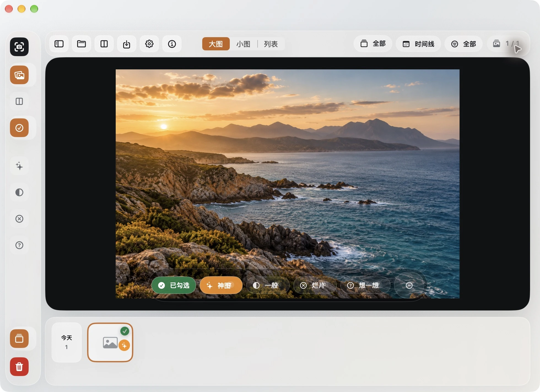Screen dimensions: 540x392
Task: Click the red trash delete button
Action: [19, 367]
